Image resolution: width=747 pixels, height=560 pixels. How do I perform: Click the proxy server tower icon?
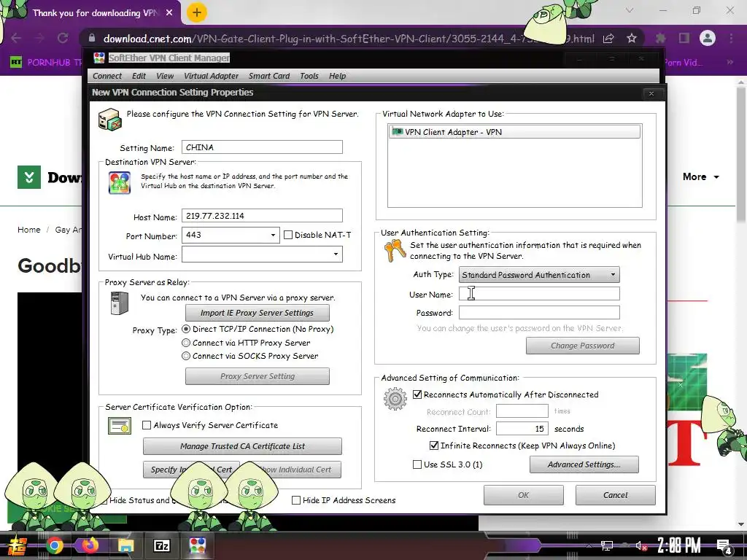click(119, 303)
